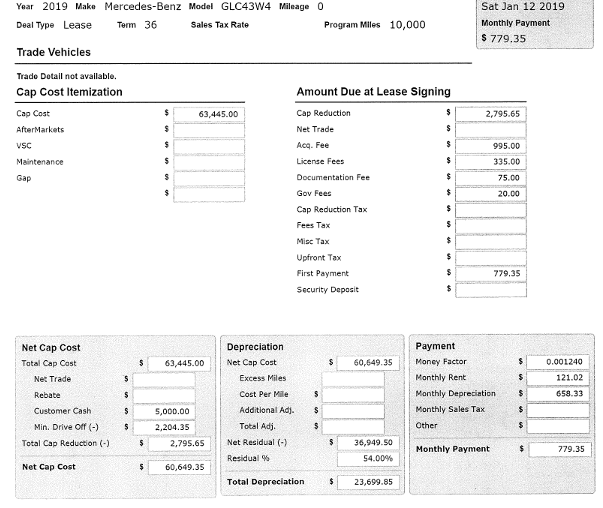This screenshot has height=508, width=603.
Task: Click the 'Trade Detail not available.' text
Action: click(66, 76)
